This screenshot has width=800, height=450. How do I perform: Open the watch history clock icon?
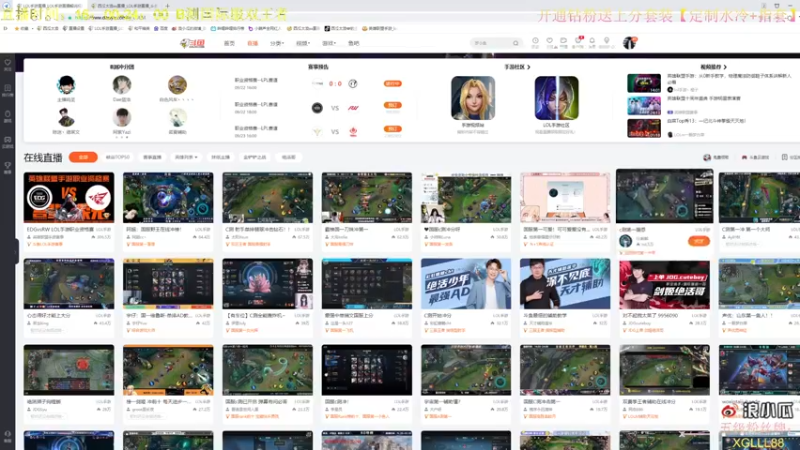535,42
